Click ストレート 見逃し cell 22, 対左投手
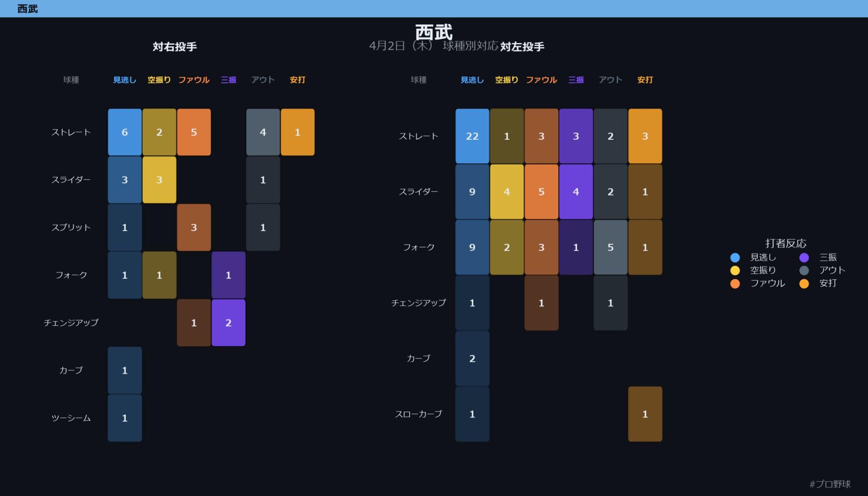 pos(472,136)
